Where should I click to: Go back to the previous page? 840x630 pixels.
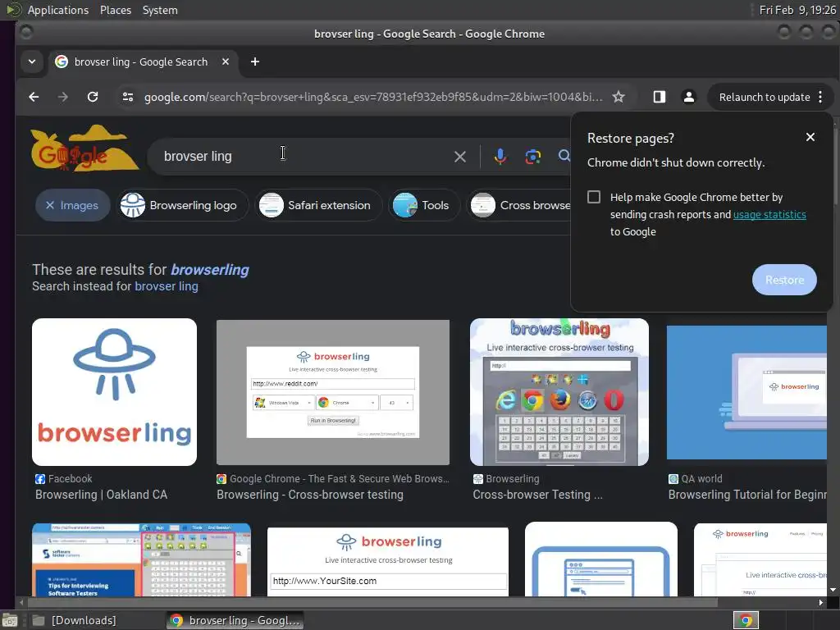pos(34,97)
